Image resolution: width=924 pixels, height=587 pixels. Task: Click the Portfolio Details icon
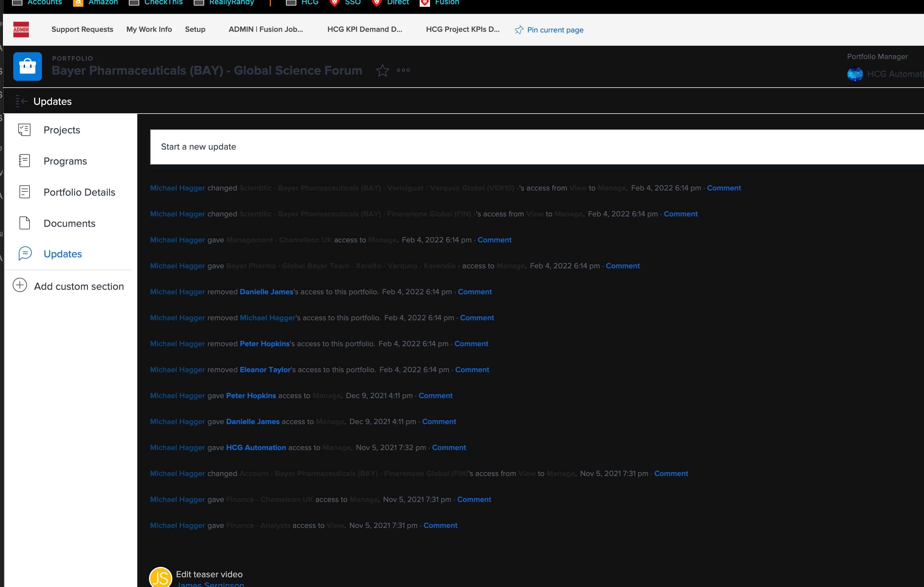(25, 192)
